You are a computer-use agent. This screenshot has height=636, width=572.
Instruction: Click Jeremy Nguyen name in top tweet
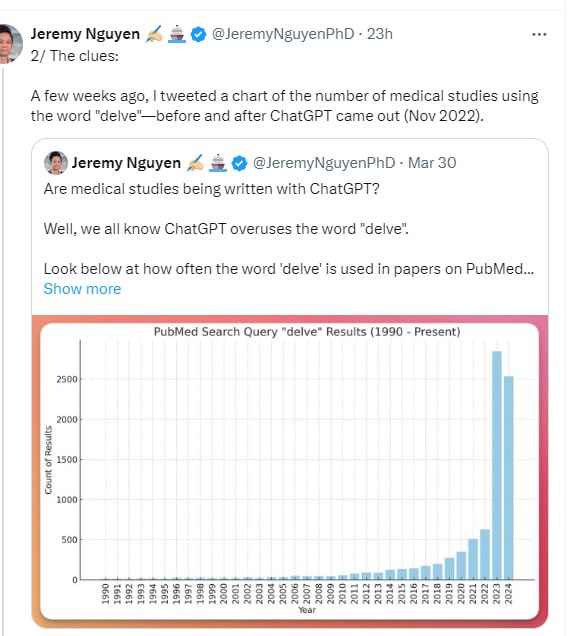[x=85, y=34]
